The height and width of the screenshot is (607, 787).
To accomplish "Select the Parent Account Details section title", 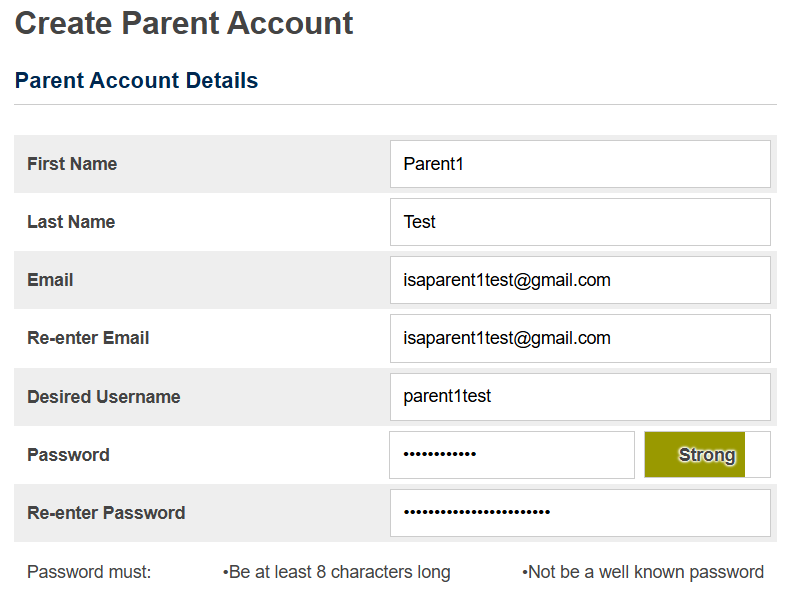I will tap(136, 81).
